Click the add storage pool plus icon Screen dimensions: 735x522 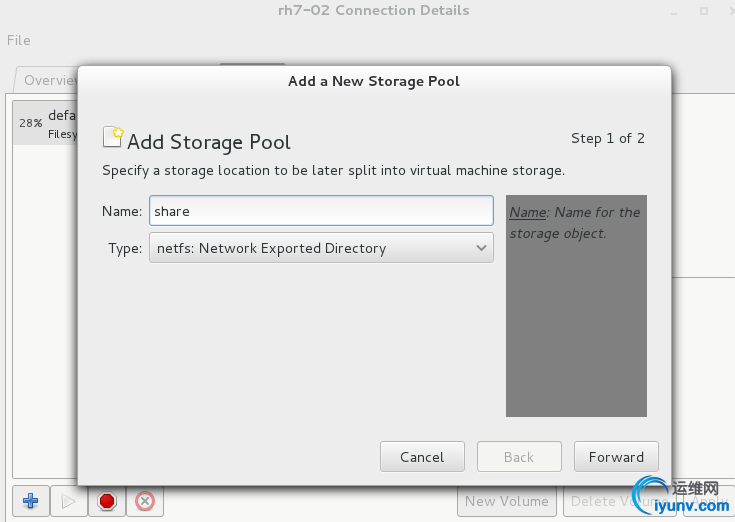[x=30, y=501]
